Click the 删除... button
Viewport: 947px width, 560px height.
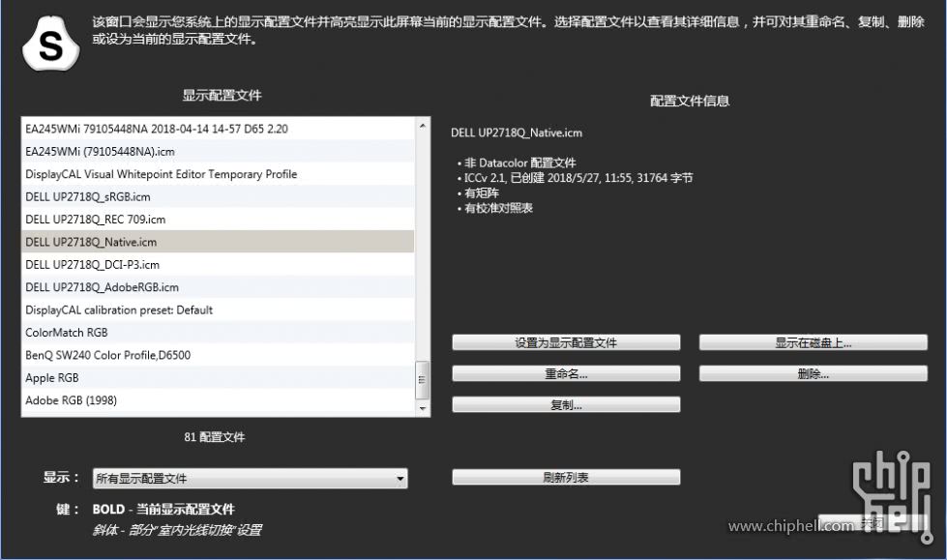813,373
